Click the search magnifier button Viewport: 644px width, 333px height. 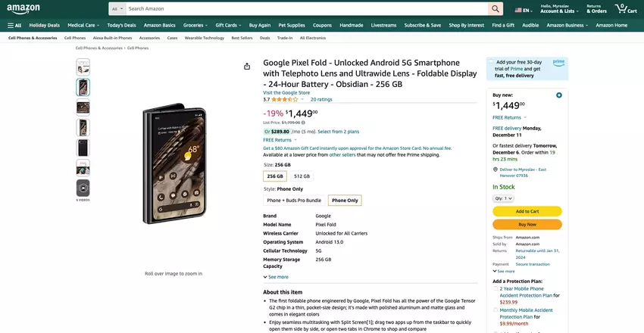click(x=496, y=9)
